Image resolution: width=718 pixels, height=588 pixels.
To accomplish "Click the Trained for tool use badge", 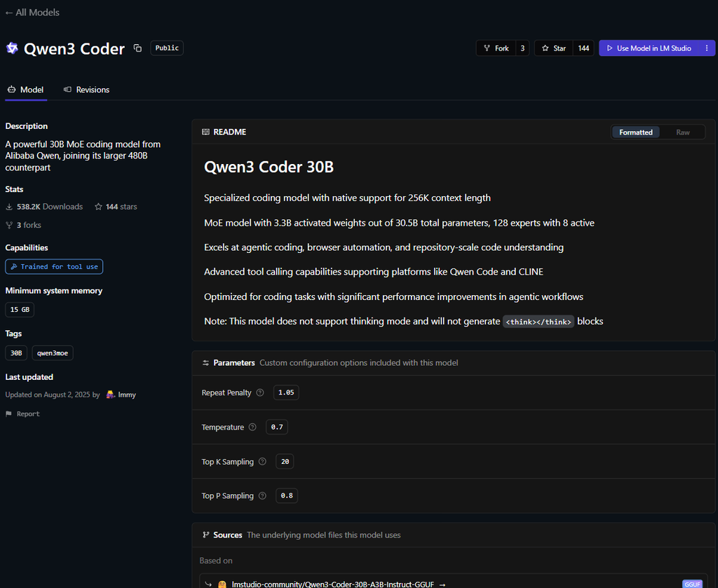I will point(54,267).
